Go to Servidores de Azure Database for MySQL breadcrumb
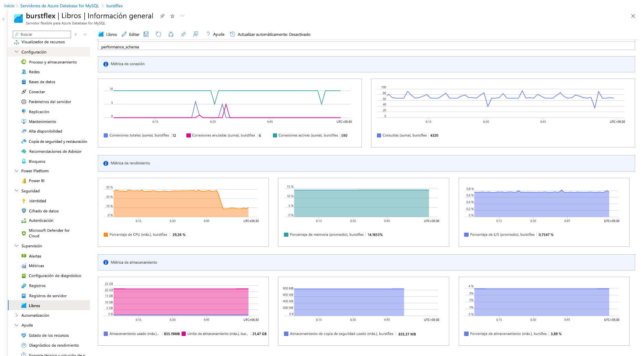This screenshot has height=356, width=644. pos(60,6)
